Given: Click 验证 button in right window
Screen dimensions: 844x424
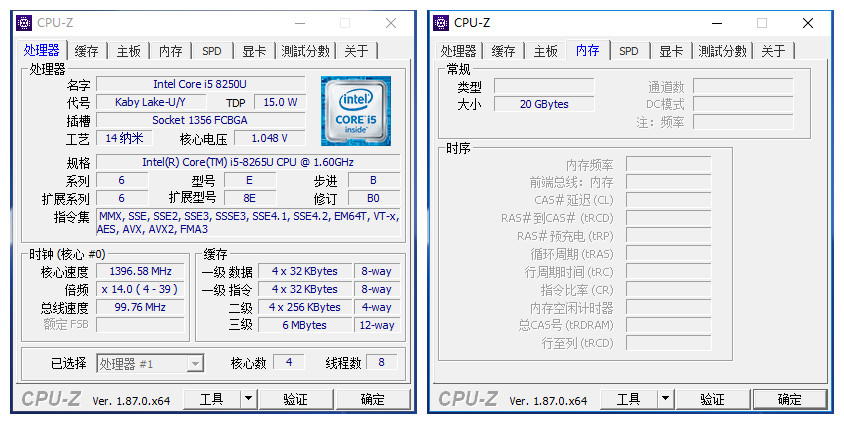Looking at the screenshot, I should point(713,399).
